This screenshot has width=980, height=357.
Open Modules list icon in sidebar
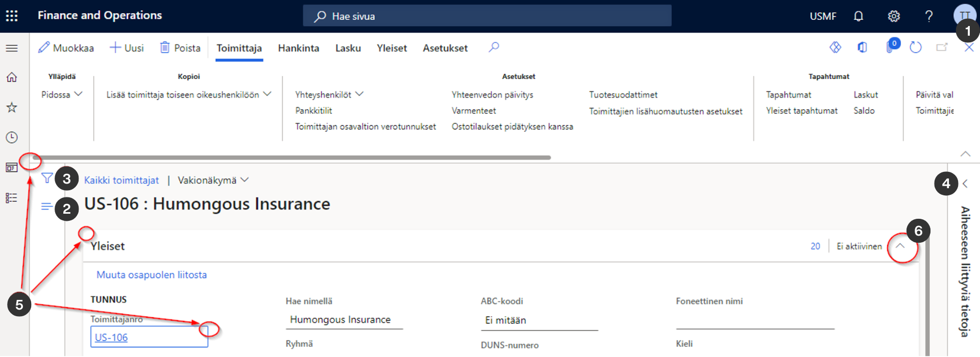[x=12, y=198]
